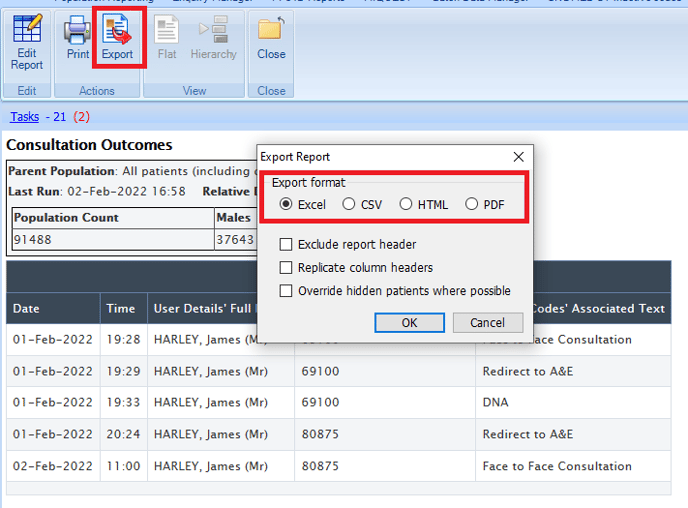The width and height of the screenshot is (688, 508).
Task: Click the Time column header
Action: coord(123,309)
